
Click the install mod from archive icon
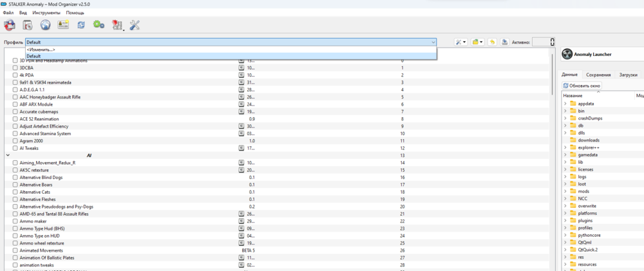28,25
